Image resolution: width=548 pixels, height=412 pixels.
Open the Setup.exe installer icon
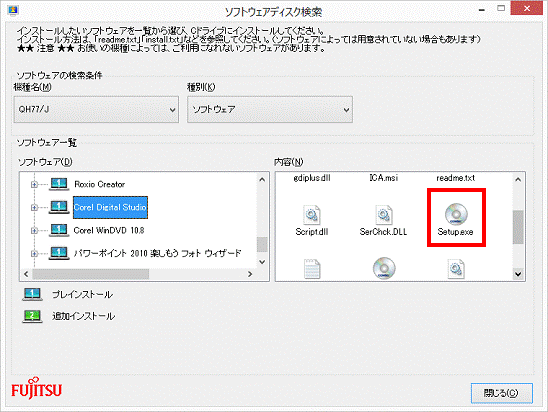pos(456,214)
